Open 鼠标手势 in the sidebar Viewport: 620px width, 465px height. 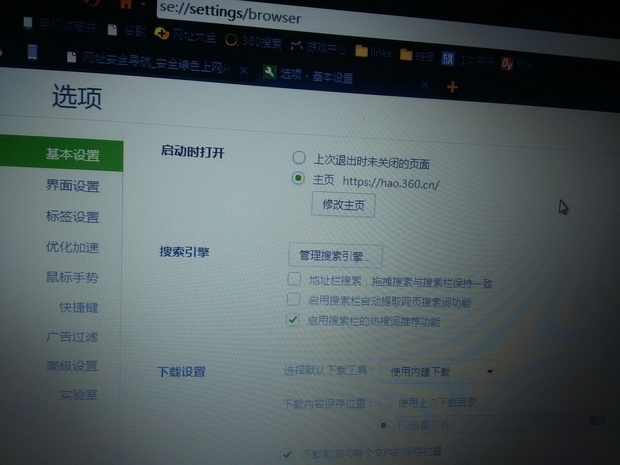pyautogui.click(x=72, y=277)
